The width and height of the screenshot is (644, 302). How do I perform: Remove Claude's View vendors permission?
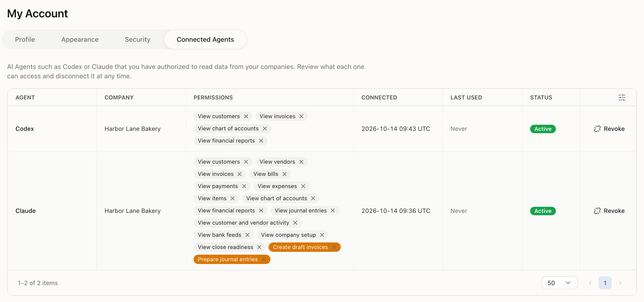coord(301,162)
